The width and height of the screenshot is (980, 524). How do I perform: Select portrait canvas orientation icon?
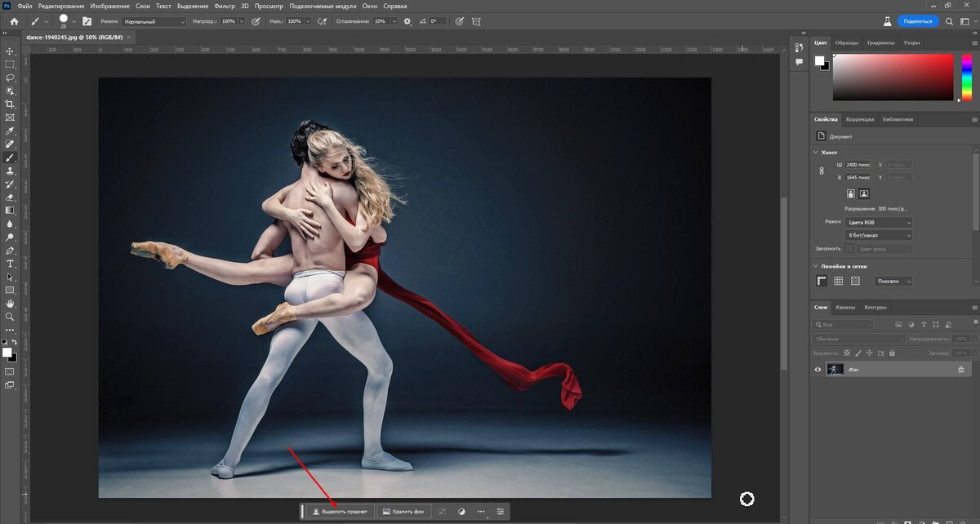click(x=850, y=193)
